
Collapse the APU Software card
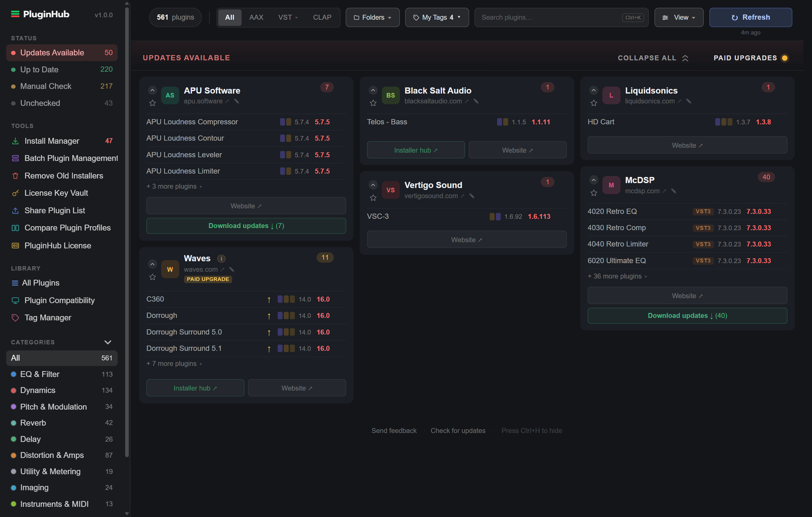coord(153,90)
